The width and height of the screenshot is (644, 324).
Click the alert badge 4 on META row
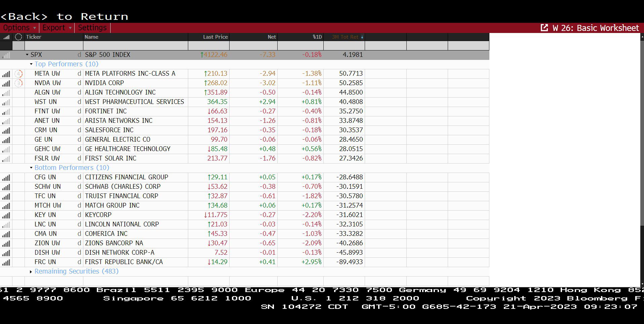click(x=18, y=74)
